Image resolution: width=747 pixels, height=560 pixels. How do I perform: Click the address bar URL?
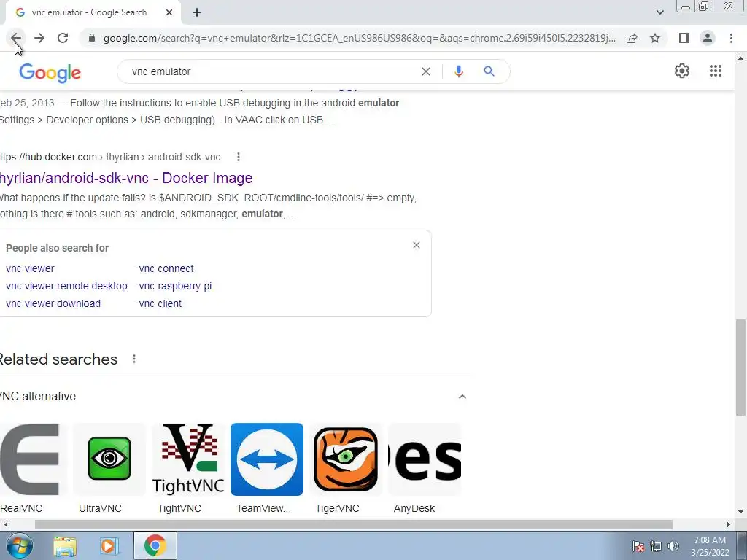coord(359,38)
